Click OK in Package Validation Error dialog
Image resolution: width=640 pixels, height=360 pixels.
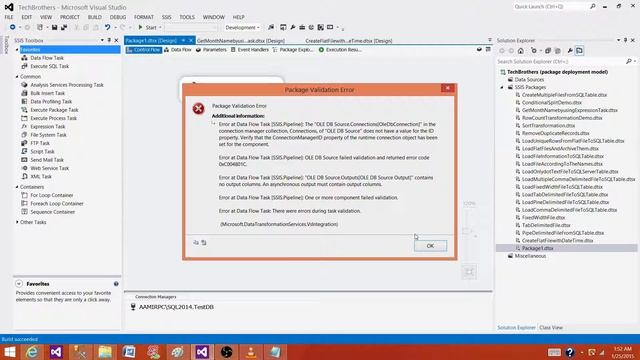(x=430, y=246)
